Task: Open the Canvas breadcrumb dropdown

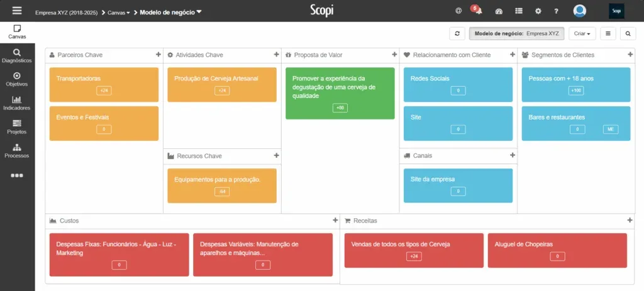Action: point(119,13)
